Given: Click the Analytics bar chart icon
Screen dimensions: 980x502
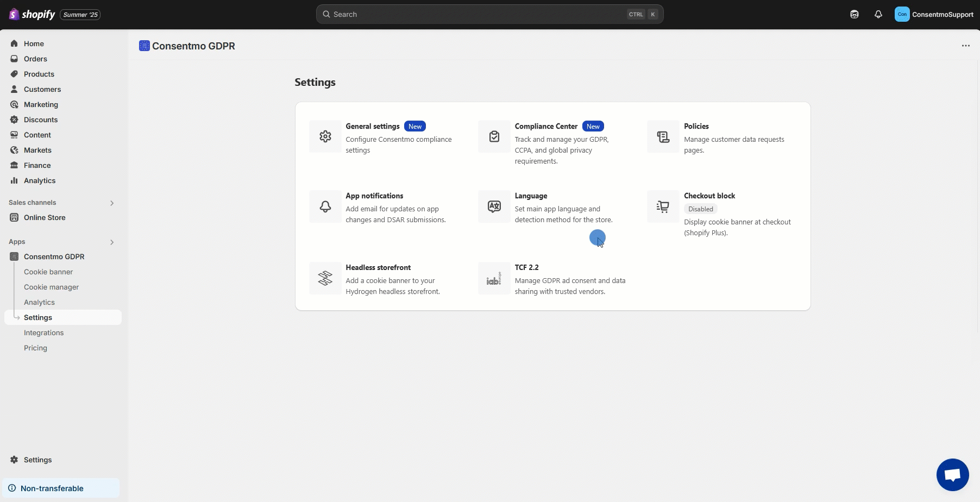Looking at the screenshot, I should pyautogui.click(x=14, y=180).
